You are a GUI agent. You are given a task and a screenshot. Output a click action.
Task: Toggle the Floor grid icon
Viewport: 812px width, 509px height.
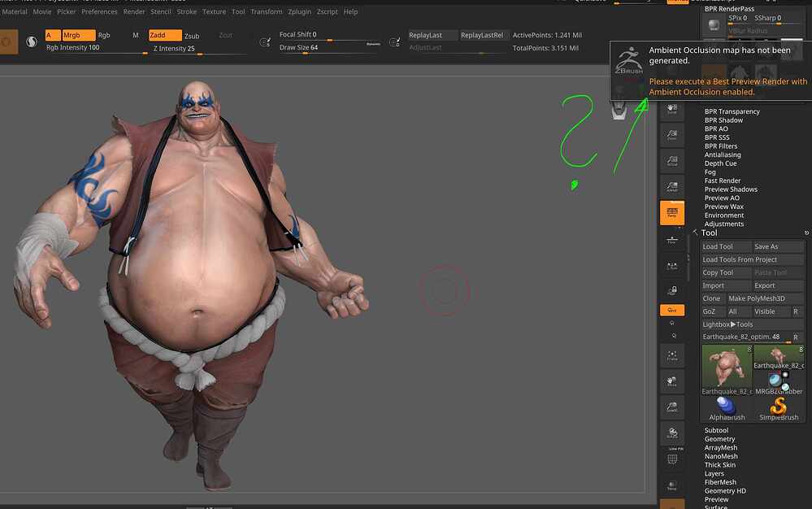pos(671,239)
